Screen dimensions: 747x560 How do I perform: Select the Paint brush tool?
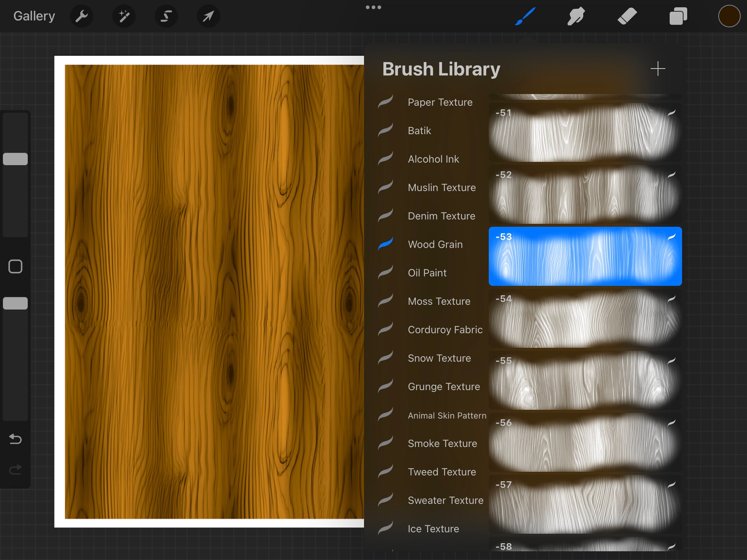[x=525, y=16]
